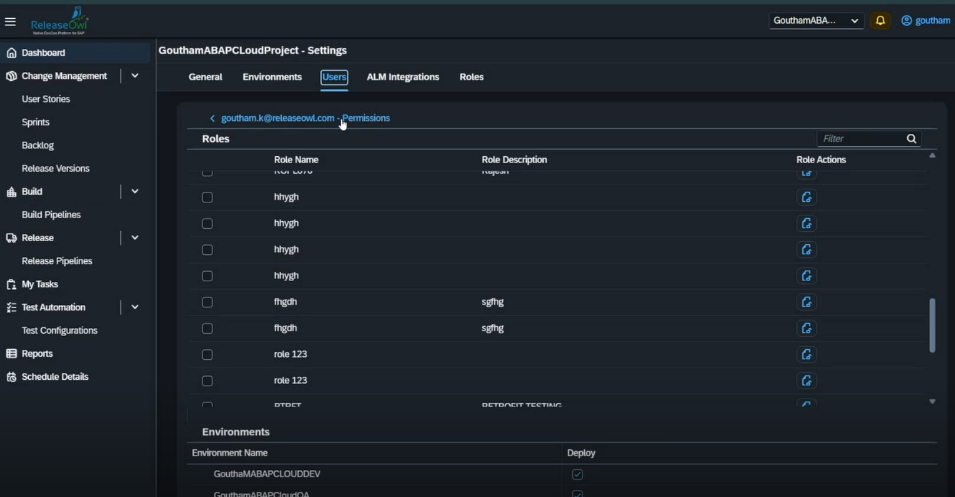The image size is (955, 497).
Task: Open the GouthamABA project dropdown
Action: [816, 21]
